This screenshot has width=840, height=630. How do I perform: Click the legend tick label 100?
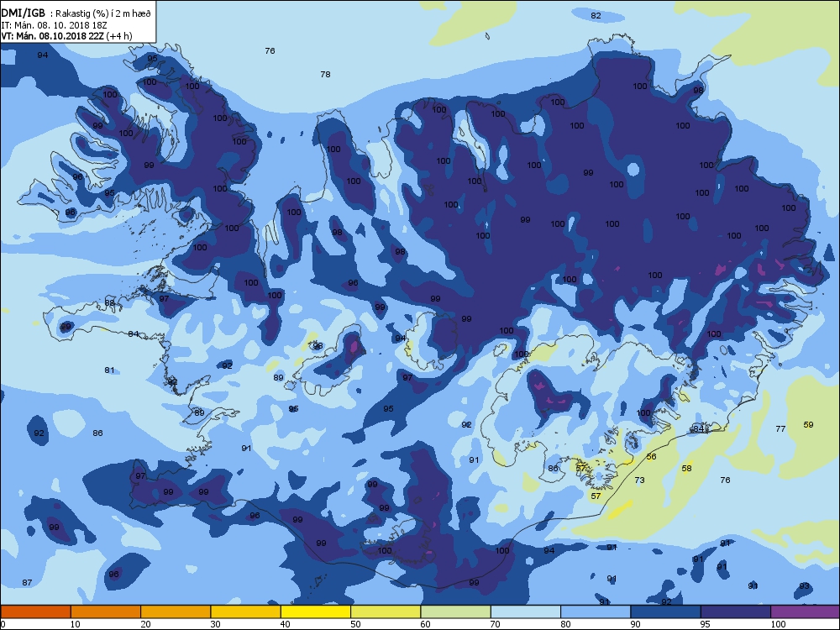[778, 624]
